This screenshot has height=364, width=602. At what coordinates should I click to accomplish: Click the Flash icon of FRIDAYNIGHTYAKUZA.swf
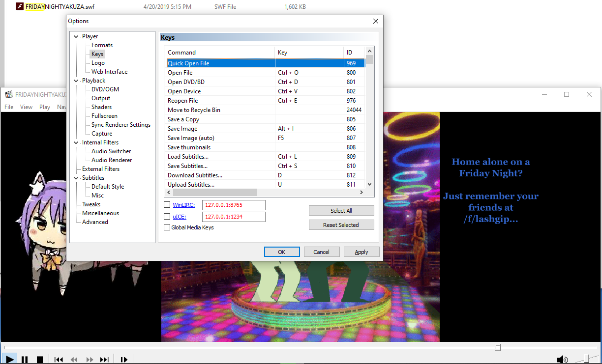pos(20,7)
